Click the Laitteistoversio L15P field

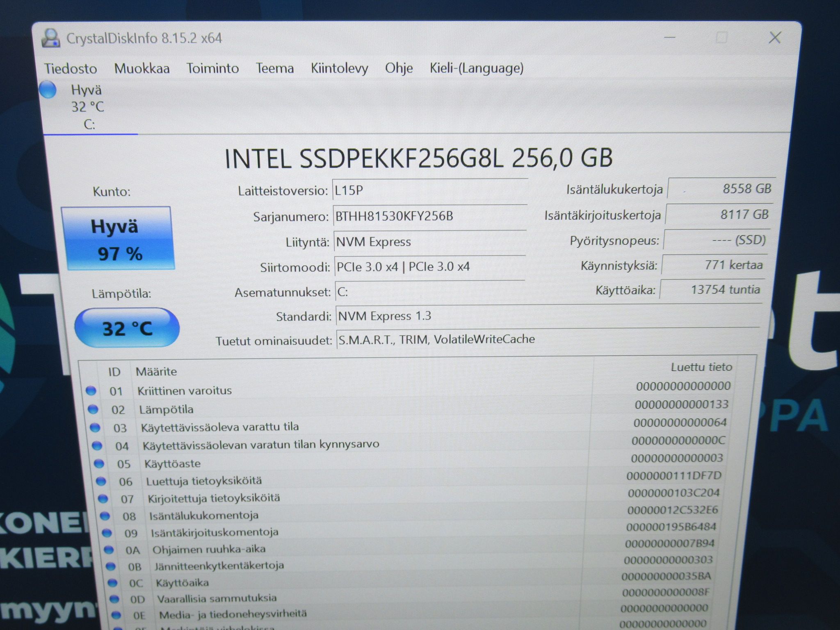coord(430,191)
